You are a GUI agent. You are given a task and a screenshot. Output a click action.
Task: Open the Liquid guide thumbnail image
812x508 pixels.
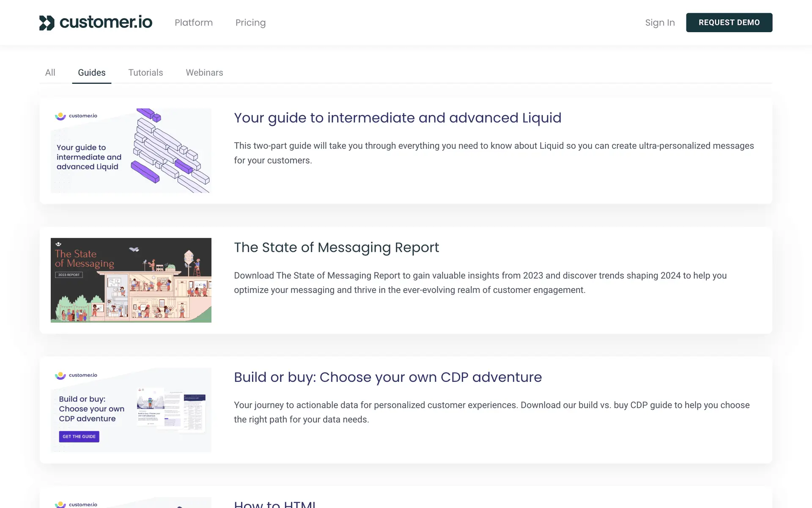pyautogui.click(x=131, y=151)
